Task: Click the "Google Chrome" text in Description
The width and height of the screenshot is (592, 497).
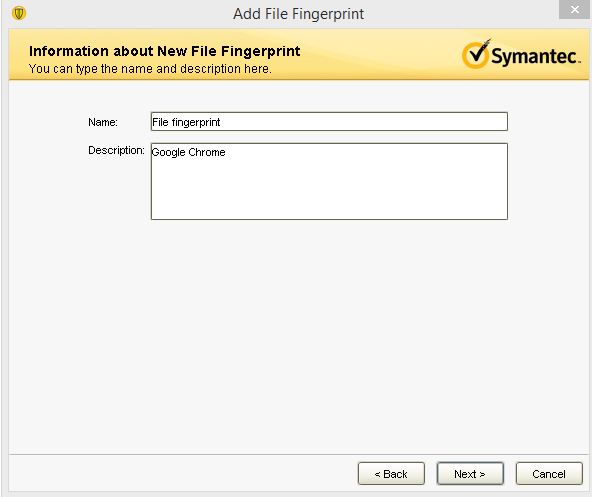Action: click(x=188, y=152)
